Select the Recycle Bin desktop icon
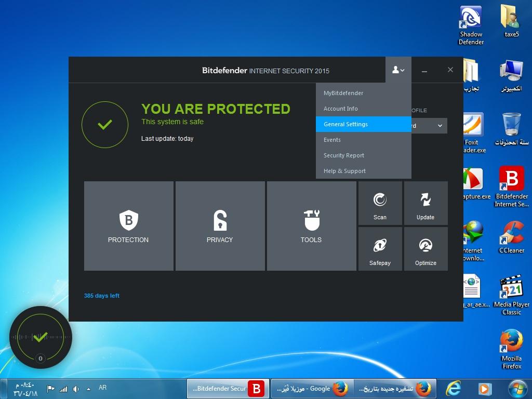Screen dimensions: 532x399 tap(511, 129)
